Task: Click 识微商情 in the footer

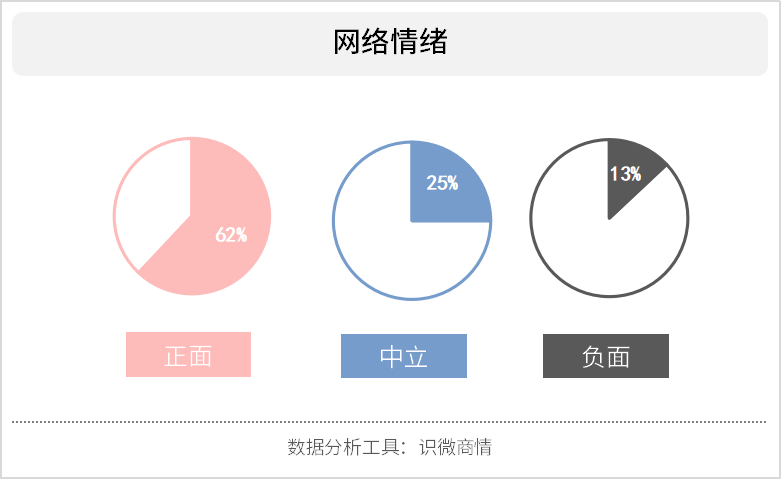Action: coord(455,447)
